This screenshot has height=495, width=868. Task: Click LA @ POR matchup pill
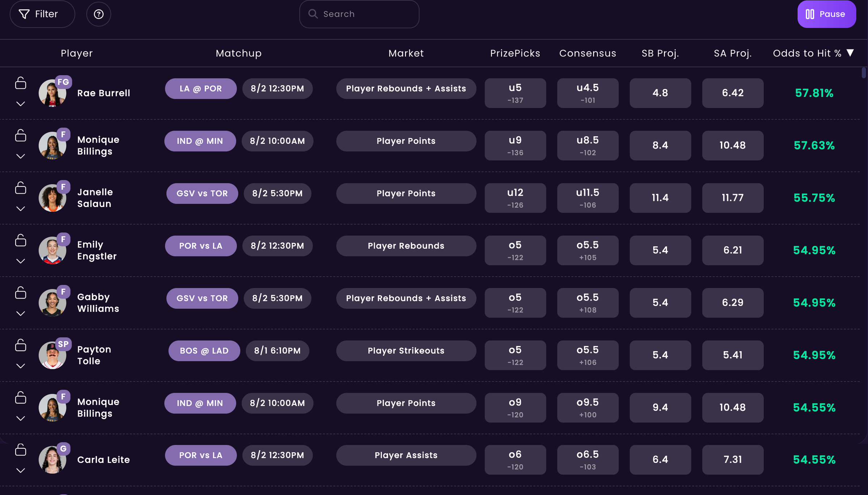[201, 89]
